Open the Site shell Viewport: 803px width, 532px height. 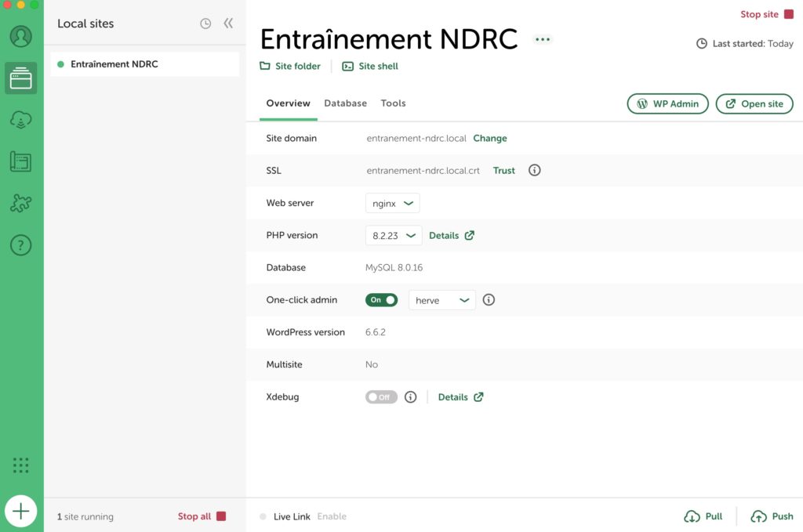click(370, 66)
